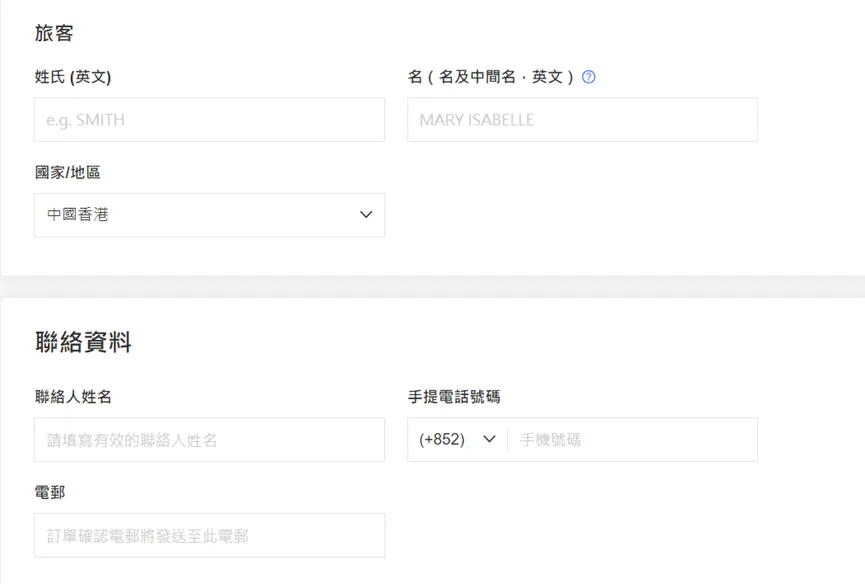The height and width of the screenshot is (584, 865).
Task: Click the 聯絡人姓名 contact name input
Action: (209, 440)
